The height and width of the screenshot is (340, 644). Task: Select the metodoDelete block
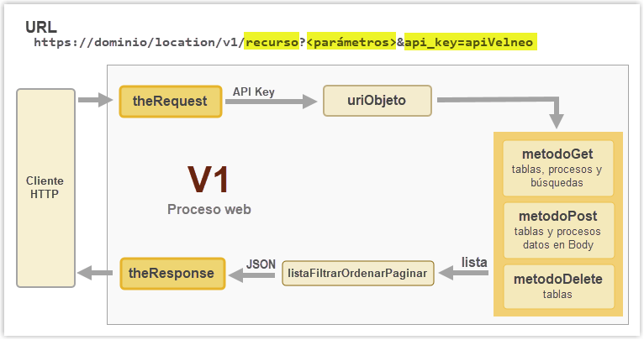tap(557, 285)
